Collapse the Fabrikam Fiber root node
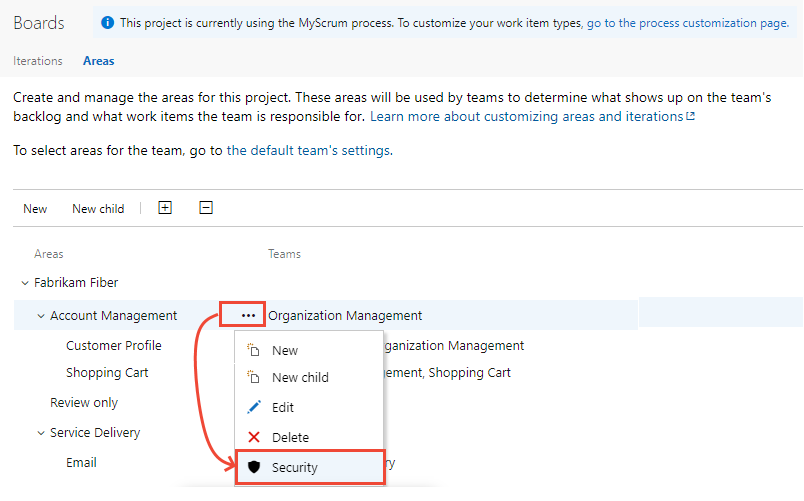804x501 pixels. 25,283
